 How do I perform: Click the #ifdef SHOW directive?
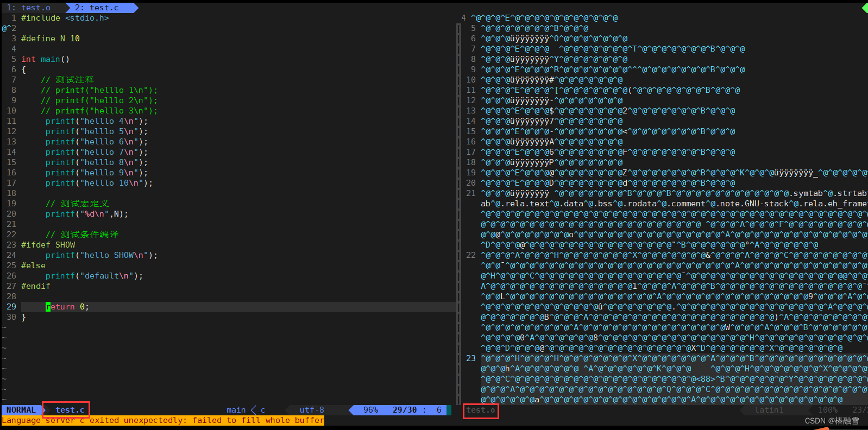click(48, 245)
